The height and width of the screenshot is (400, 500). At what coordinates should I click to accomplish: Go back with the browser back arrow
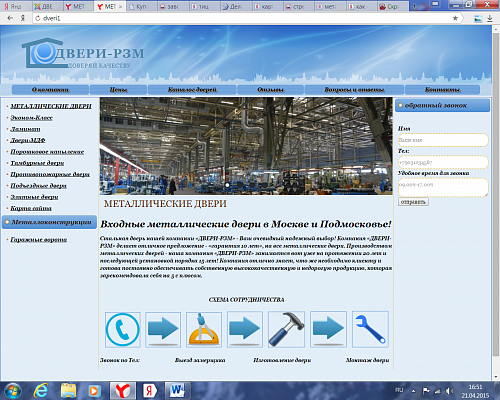[x=10, y=18]
